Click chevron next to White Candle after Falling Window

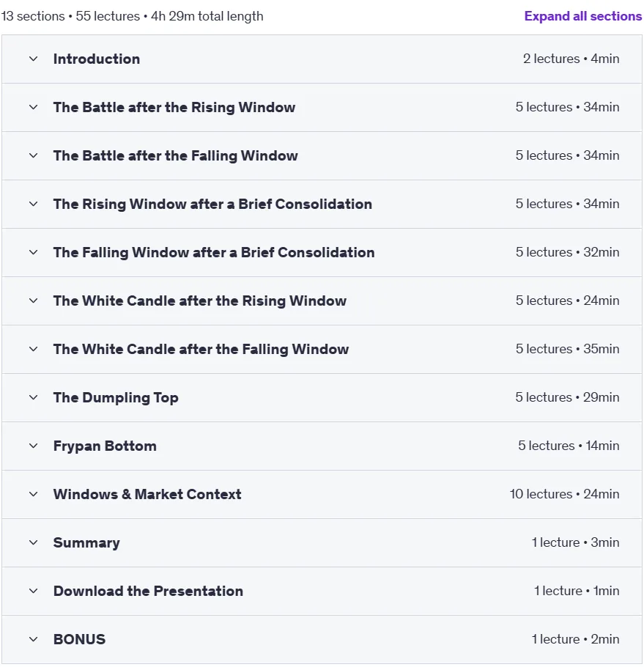[x=33, y=349]
